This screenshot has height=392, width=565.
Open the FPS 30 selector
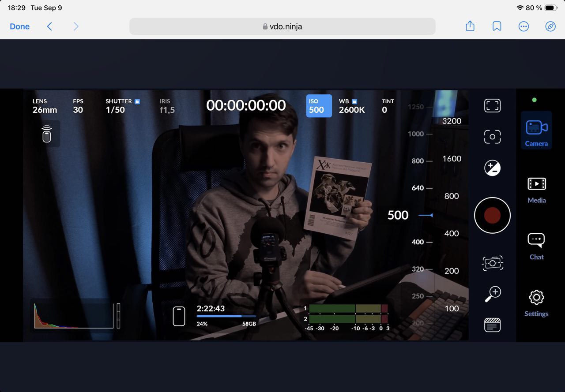(x=78, y=106)
